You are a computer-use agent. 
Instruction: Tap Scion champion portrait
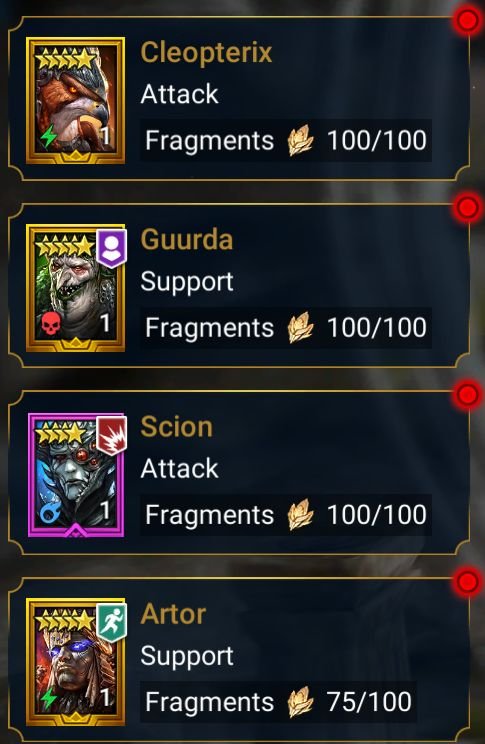pyautogui.click(x=76, y=475)
